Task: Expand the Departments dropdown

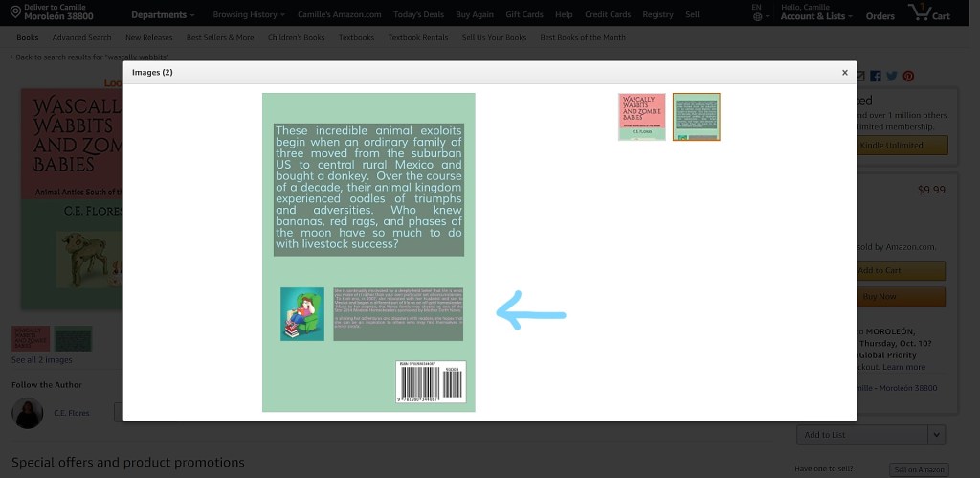Action: pos(163,15)
